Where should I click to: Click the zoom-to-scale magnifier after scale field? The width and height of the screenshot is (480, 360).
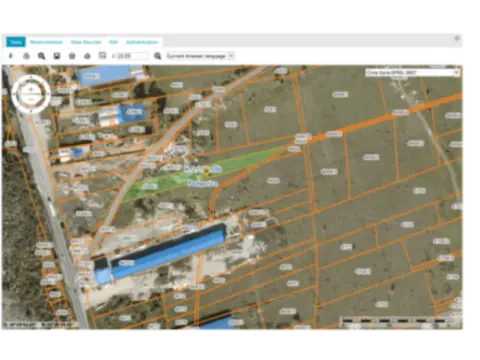click(x=158, y=56)
